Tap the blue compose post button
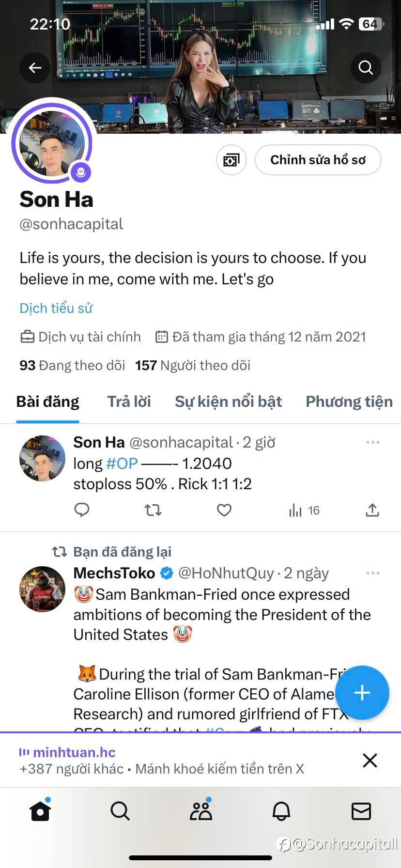This screenshot has height=868, width=401. (x=362, y=693)
